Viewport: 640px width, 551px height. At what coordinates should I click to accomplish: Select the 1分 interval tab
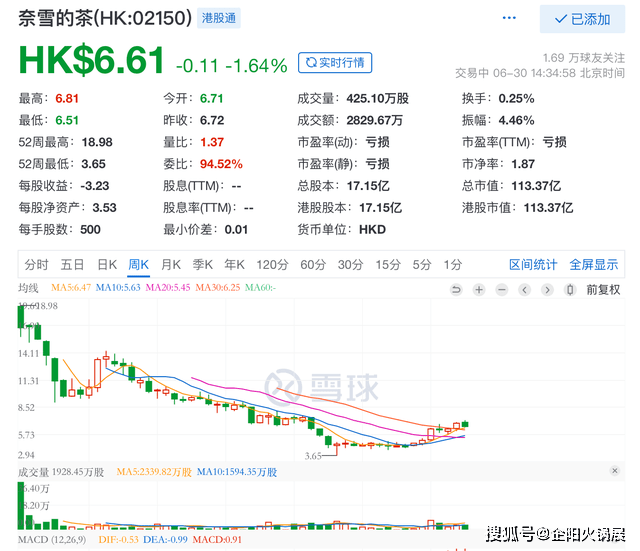click(x=453, y=264)
